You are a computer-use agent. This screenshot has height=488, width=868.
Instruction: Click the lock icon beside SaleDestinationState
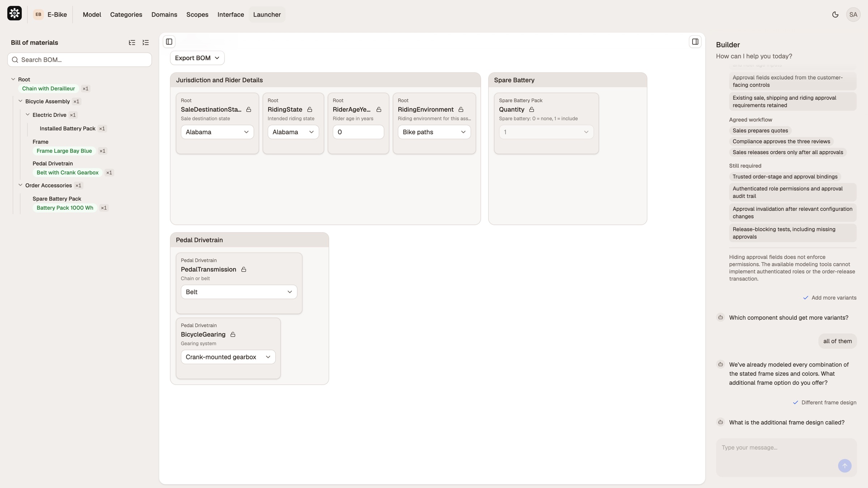click(249, 110)
